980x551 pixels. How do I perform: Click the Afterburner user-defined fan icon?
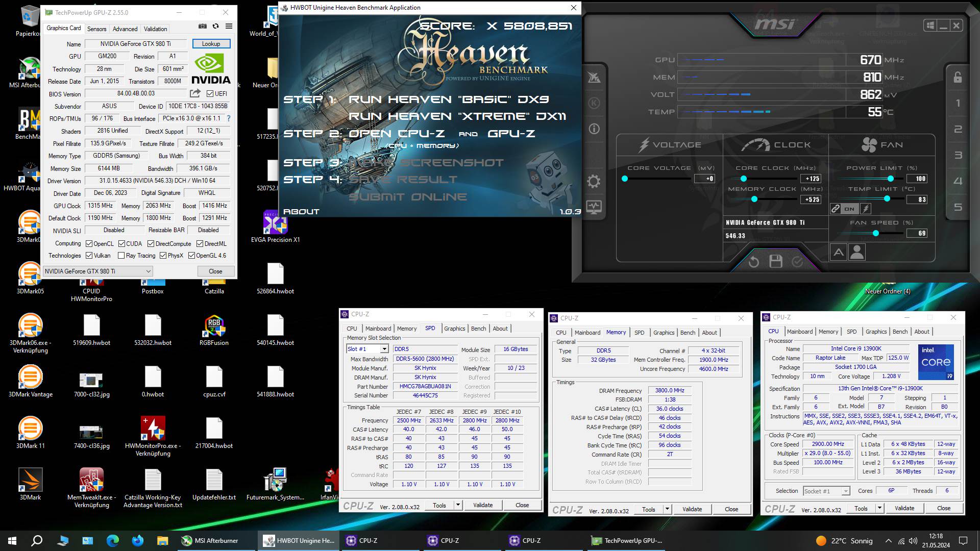coord(857,252)
